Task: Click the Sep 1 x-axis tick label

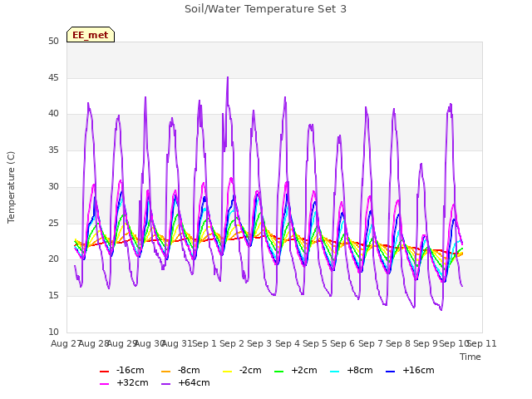Action: click(204, 343)
